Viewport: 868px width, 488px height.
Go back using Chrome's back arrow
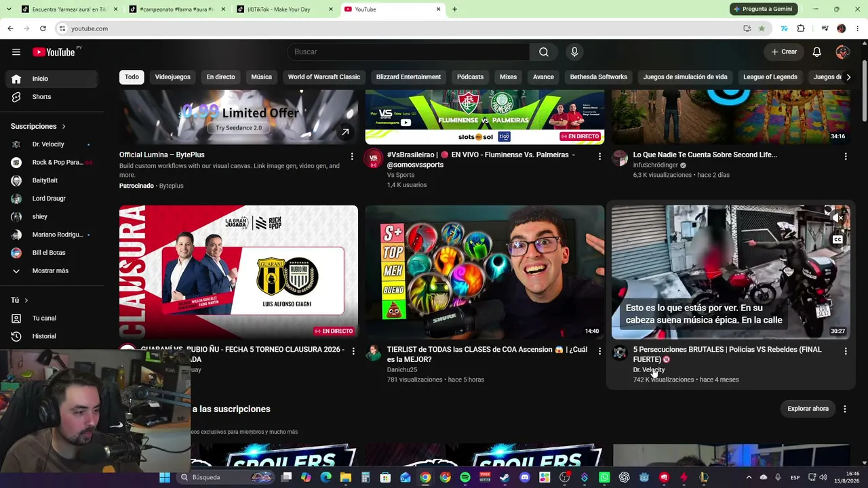(10, 28)
